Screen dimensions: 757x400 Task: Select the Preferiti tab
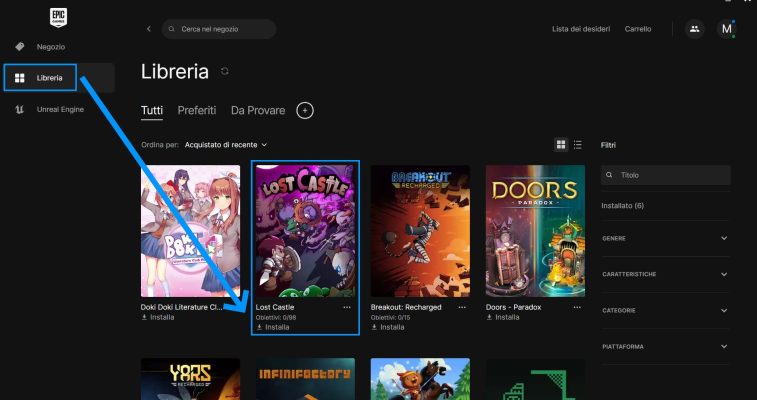coord(197,110)
